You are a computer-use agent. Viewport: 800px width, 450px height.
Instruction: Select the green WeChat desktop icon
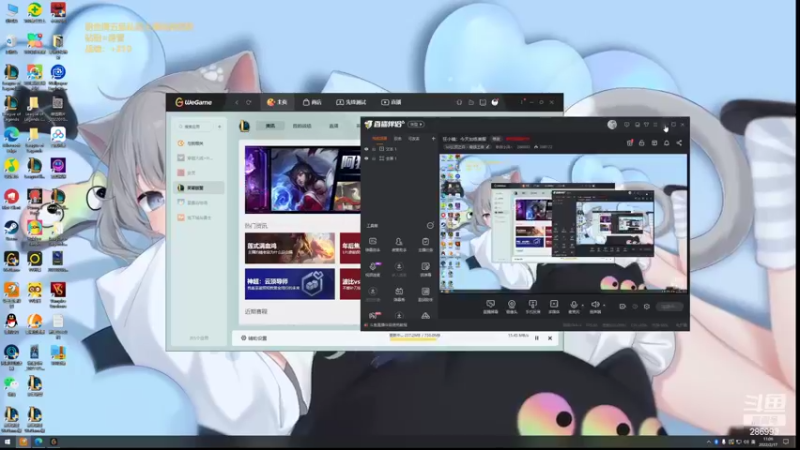(x=11, y=386)
